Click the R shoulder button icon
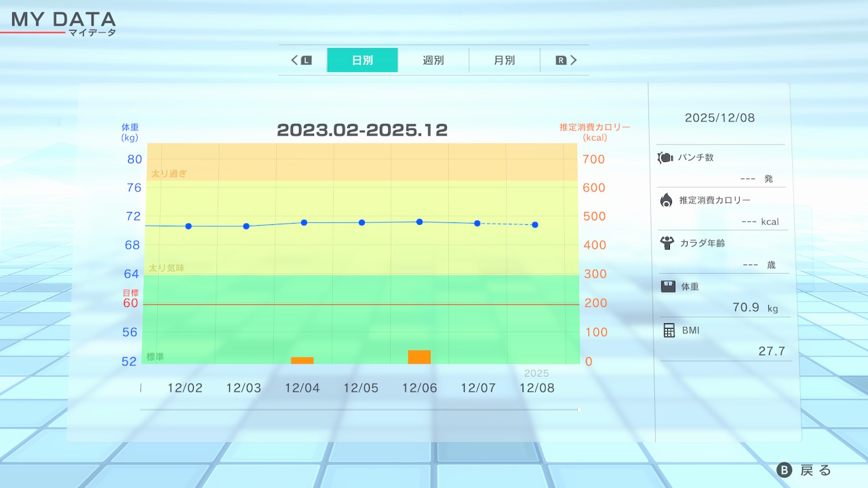Image resolution: width=868 pixels, height=488 pixels. coord(561,60)
